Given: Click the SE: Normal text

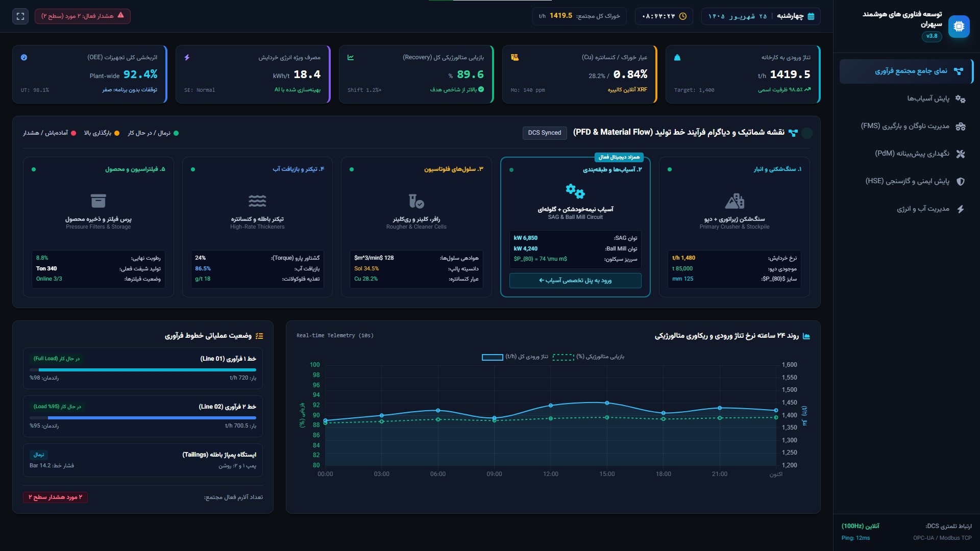Looking at the screenshot, I should 200,90.
